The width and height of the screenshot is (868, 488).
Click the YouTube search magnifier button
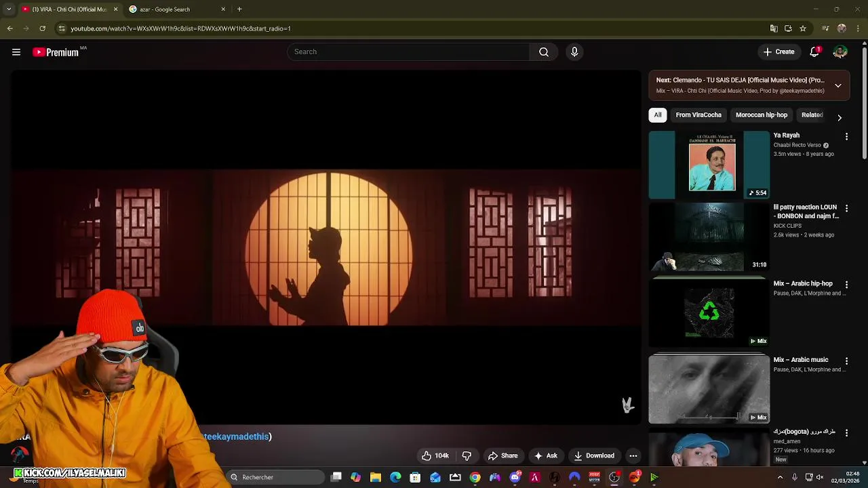[544, 52]
